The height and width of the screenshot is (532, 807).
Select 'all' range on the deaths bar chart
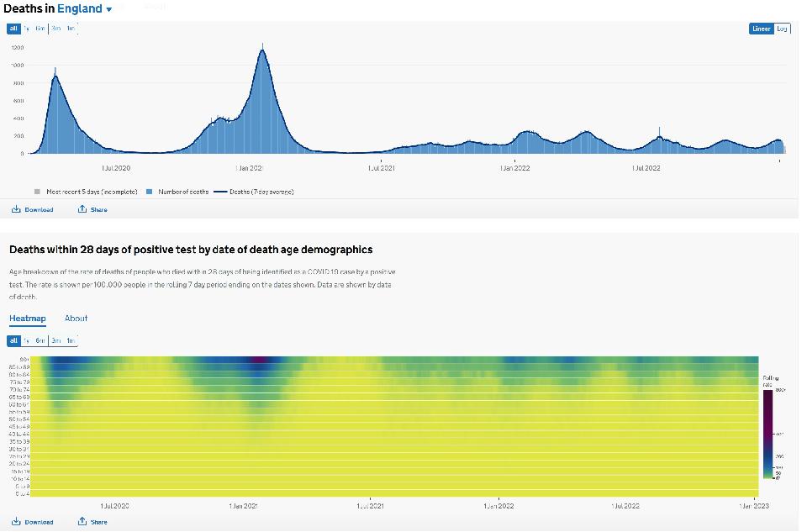pos(14,29)
